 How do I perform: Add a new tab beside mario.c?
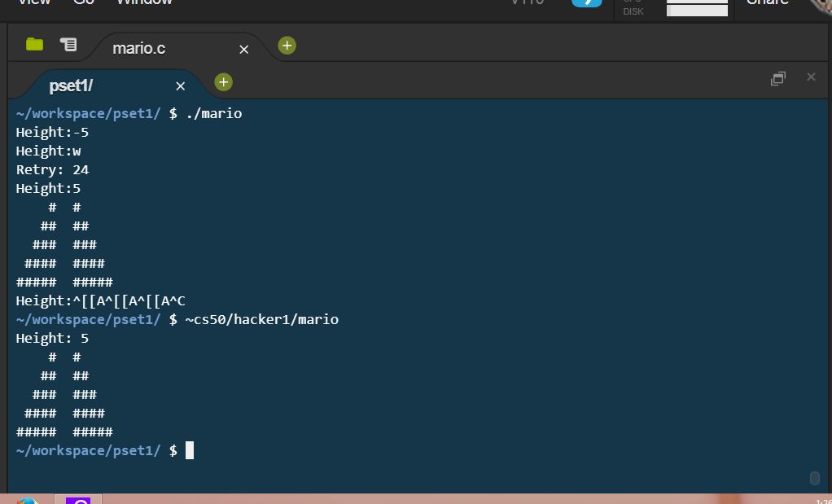tap(287, 46)
